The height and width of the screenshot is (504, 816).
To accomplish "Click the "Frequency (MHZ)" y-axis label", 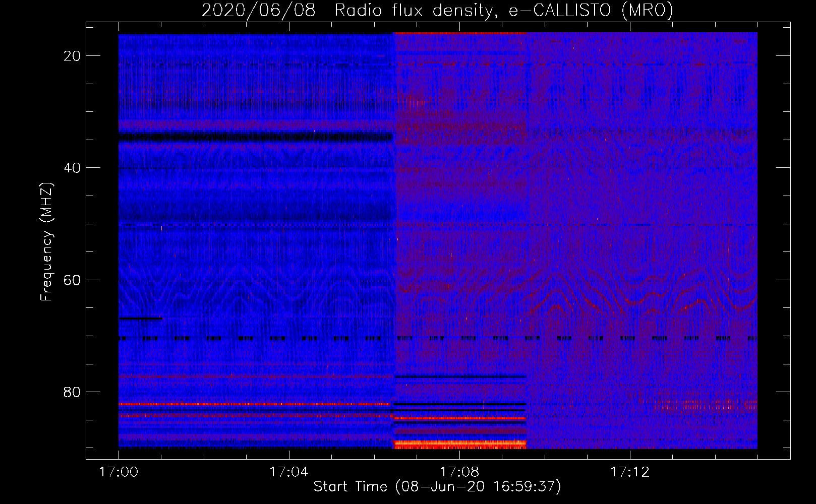I will 46,242.
